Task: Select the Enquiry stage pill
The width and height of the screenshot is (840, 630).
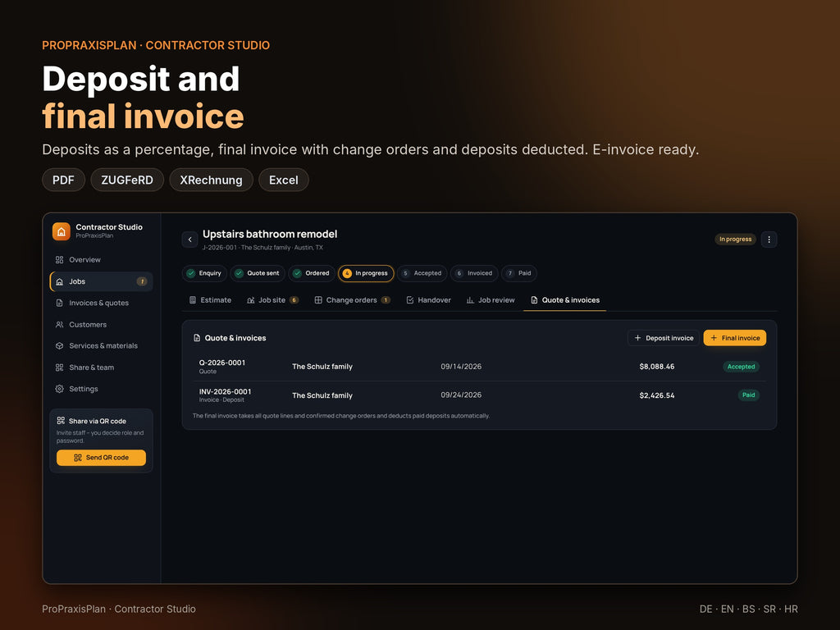Action: [x=204, y=273]
